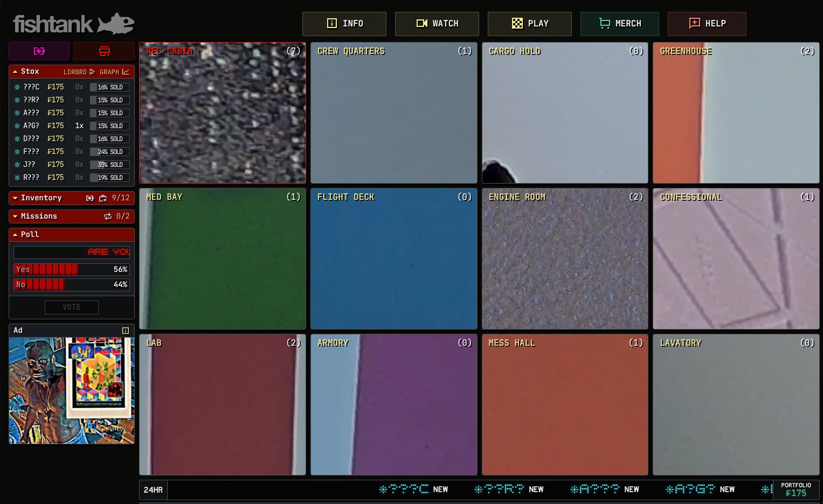The width and height of the screenshot is (823, 504).
Task: Click the sun icon beside A?G? stock
Action: click(x=17, y=126)
